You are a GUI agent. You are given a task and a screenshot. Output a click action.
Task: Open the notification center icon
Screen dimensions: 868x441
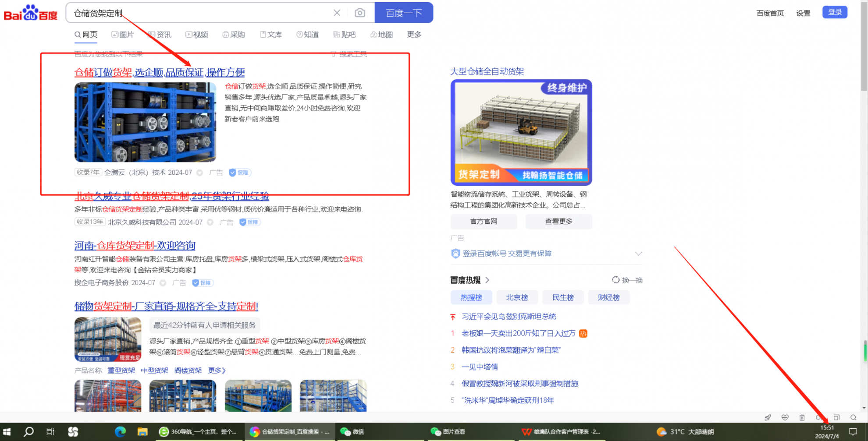click(x=853, y=432)
